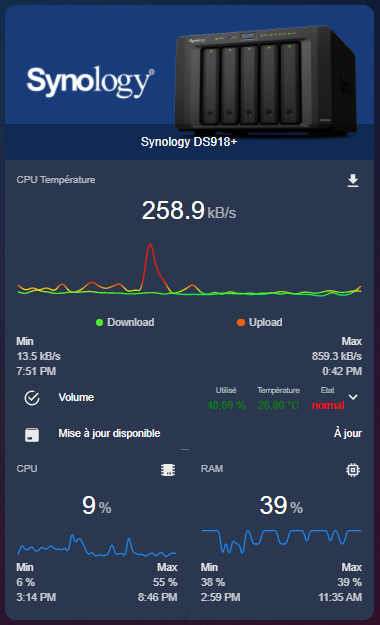Click the update package icon
This screenshot has width=380, height=625.
click(32, 434)
